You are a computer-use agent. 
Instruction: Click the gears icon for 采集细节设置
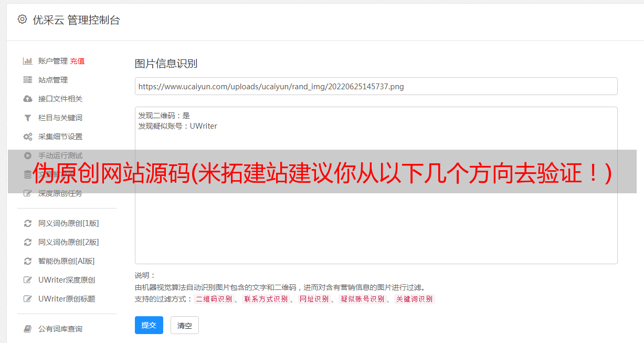pyautogui.click(x=28, y=137)
